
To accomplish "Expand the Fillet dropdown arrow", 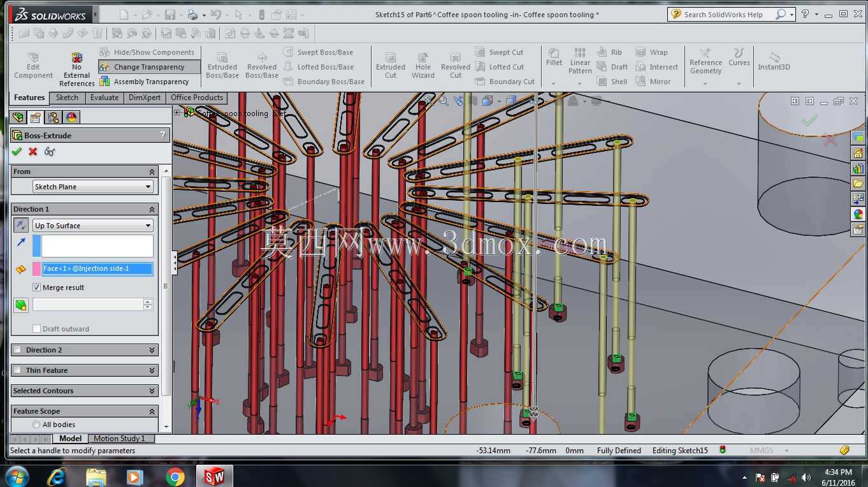I will click(x=554, y=84).
